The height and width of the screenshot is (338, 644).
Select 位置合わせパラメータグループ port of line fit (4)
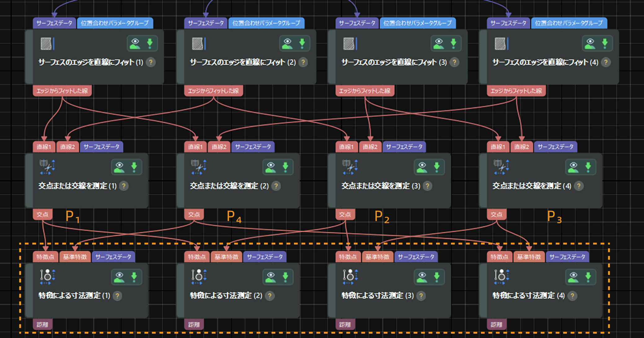coord(569,23)
